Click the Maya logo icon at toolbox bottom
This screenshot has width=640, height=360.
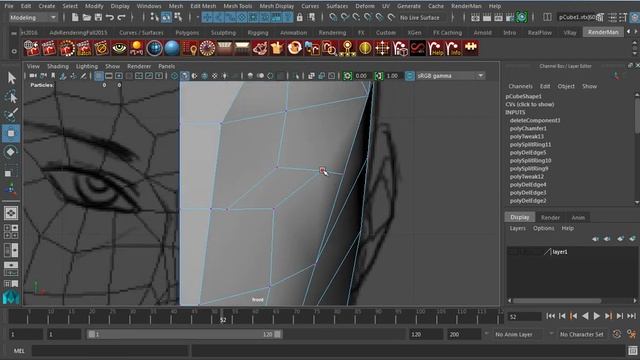point(11,297)
